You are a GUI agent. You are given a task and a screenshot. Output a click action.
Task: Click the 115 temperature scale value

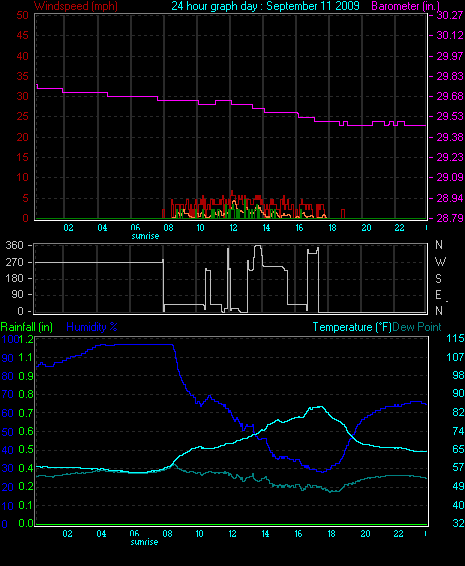tap(455, 339)
